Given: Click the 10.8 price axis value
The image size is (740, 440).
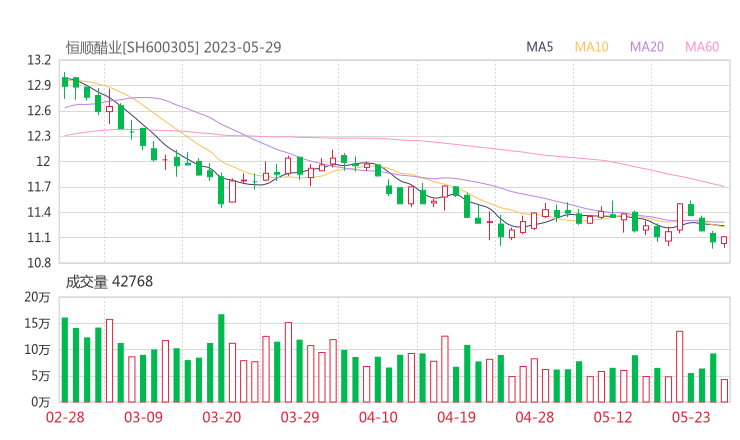Looking at the screenshot, I should tap(39, 263).
